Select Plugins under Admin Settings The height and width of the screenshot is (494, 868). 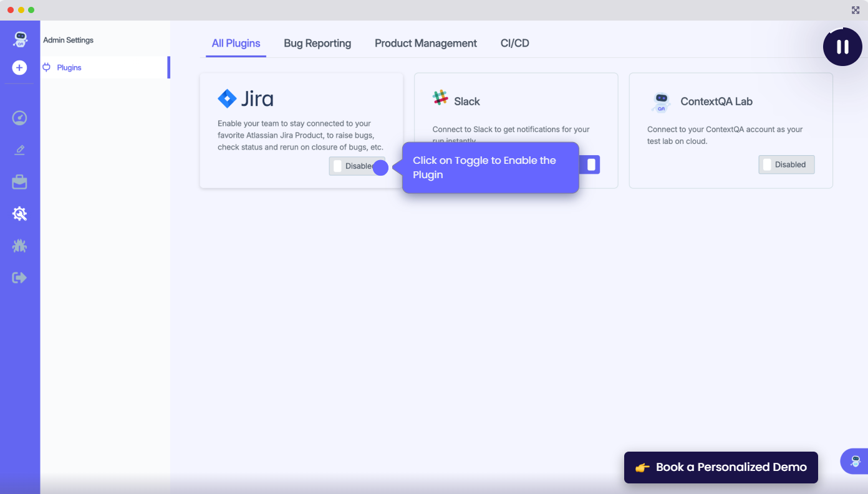[x=69, y=67]
